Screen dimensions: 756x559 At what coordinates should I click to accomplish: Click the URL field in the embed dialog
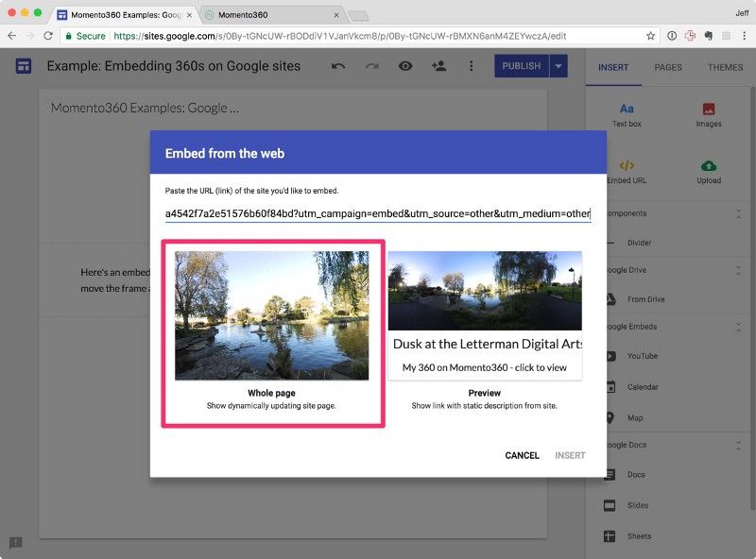pyautogui.click(x=378, y=213)
